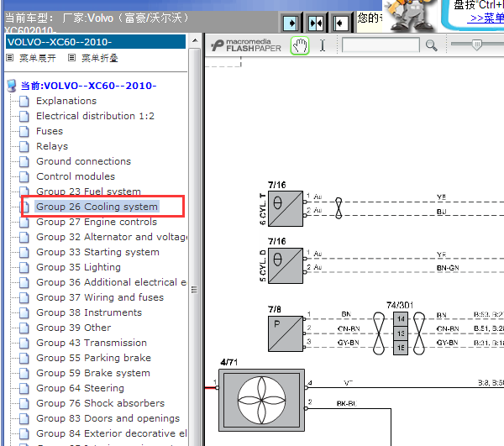Open Ground connections
The image size is (504, 446).
pos(83,161)
